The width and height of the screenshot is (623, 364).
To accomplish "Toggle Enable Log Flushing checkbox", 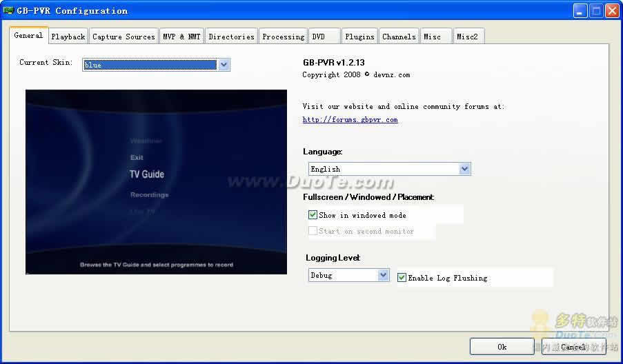I will coord(402,277).
